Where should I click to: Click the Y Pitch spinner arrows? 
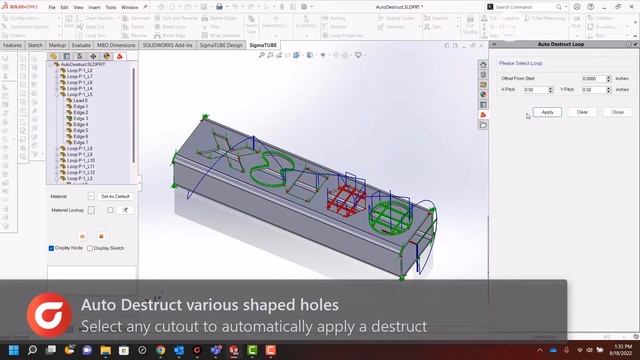[x=609, y=90]
